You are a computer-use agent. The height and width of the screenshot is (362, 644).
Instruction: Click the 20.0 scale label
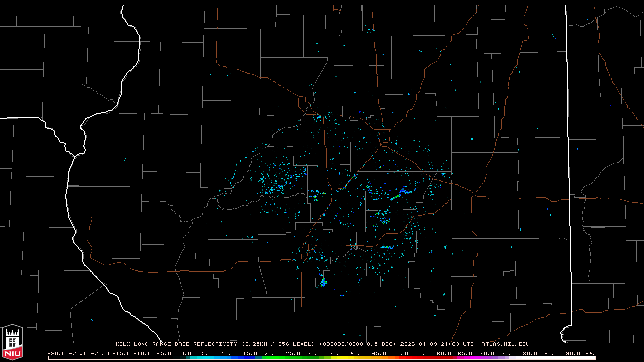tap(272, 353)
